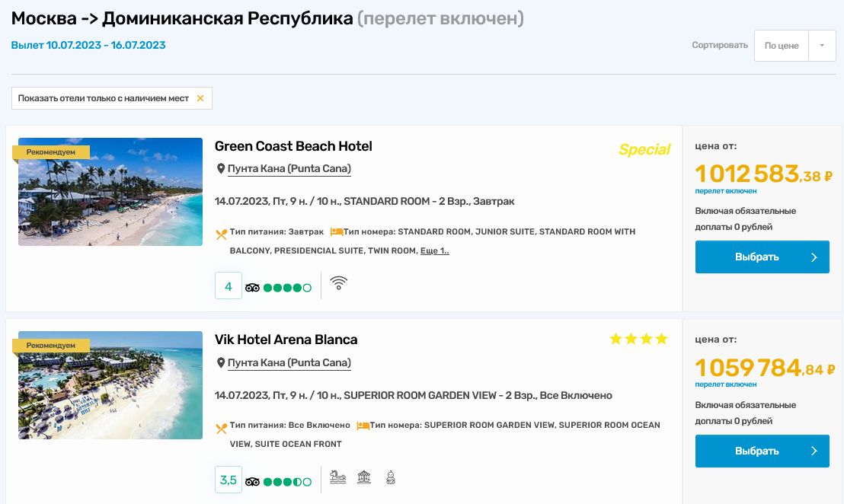Click price 1 059 784,84 ₽
Image resolution: width=844 pixels, height=504 pixels.
(765, 368)
